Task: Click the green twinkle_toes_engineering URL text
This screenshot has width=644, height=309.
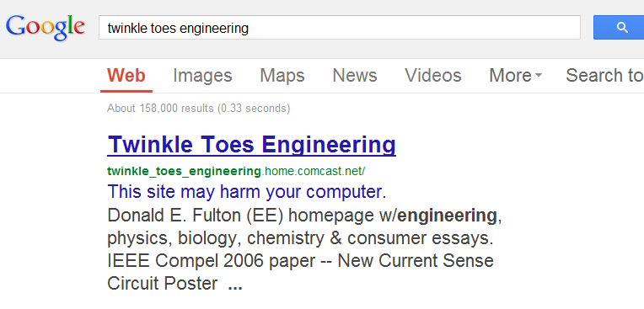Action: [184, 171]
